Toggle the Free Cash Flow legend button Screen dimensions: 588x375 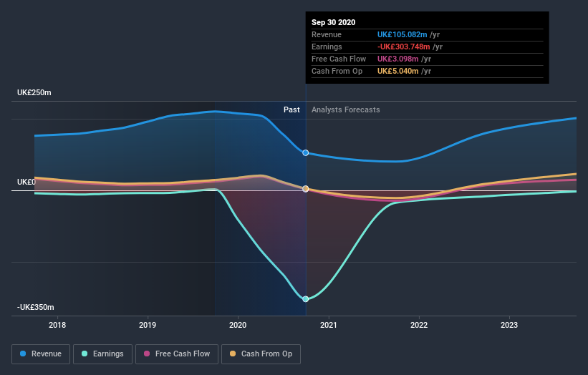(x=177, y=354)
